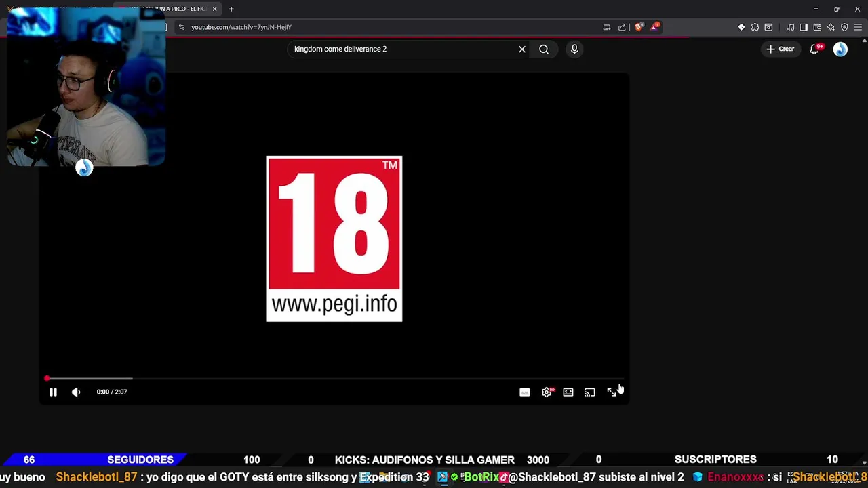Image resolution: width=868 pixels, height=488 pixels.
Task: Run search with magnifying glass button
Action: [x=544, y=49]
